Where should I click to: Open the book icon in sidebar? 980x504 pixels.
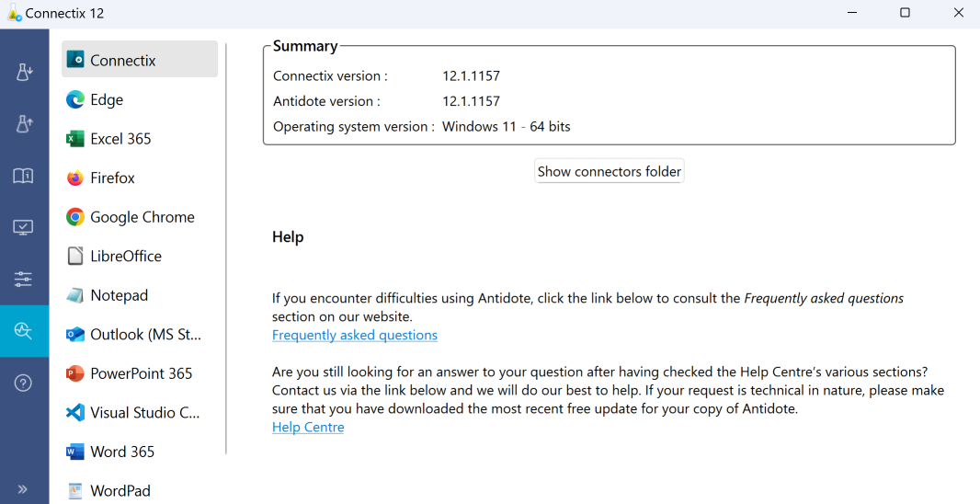(x=24, y=176)
